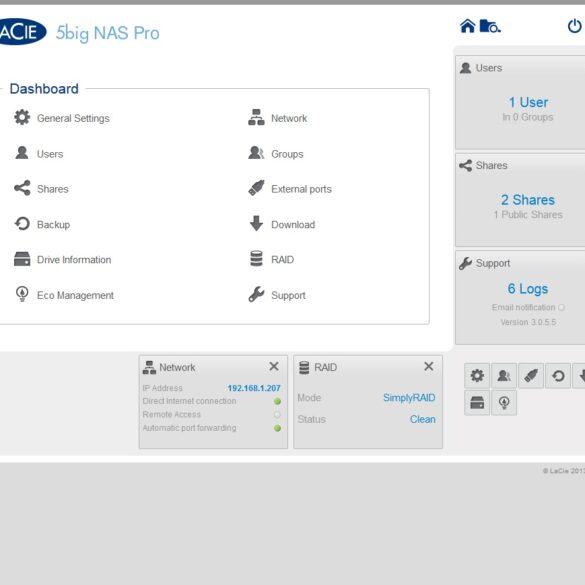The width and height of the screenshot is (585, 585).
Task: Go to Shares in Dashboard list
Action: click(53, 189)
